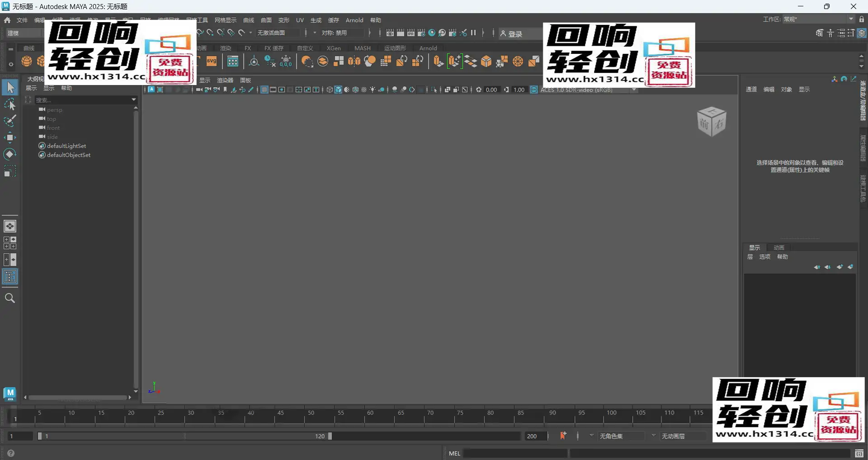Toggle use all lights bulb icon
868x460 pixels.
click(373, 90)
